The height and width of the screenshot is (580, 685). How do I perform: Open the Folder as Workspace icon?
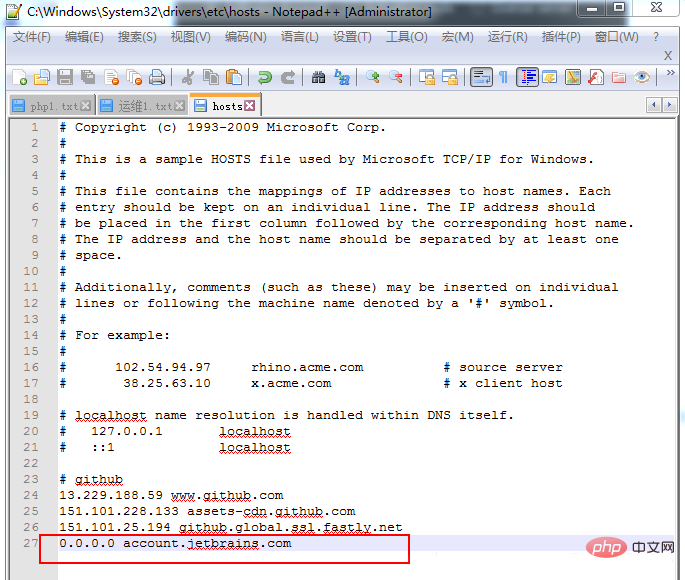[619, 77]
